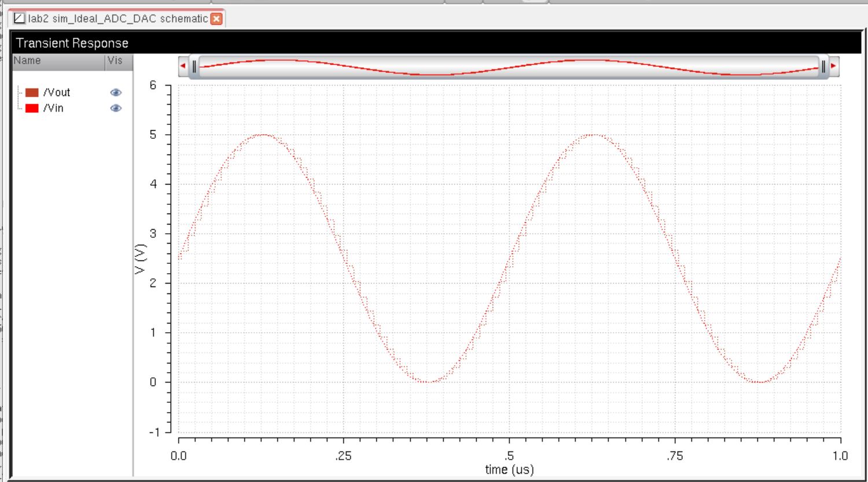Click the left handle of the zoom slider
Image resolution: width=868 pixels, height=482 pixels.
194,67
